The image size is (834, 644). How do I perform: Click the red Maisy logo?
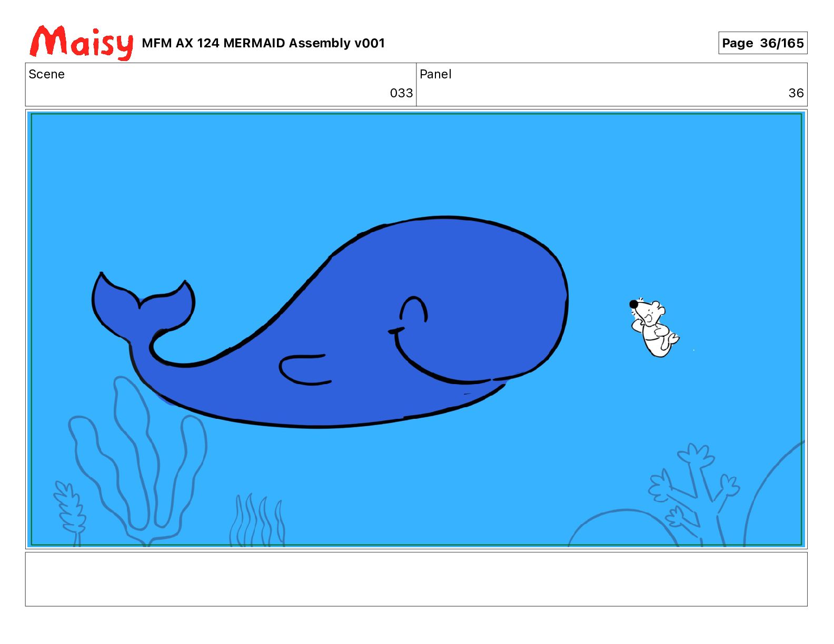[82, 42]
